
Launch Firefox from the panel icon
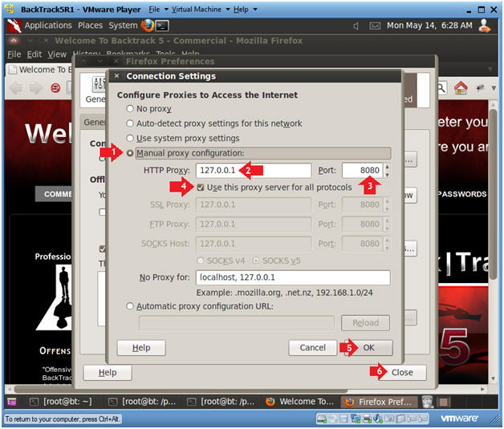point(148,26)
